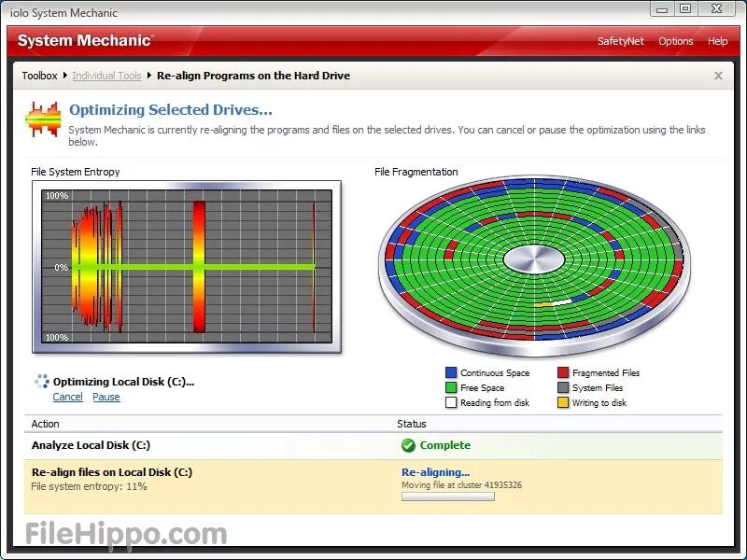Click the File System Entropy label
Screen dimensions: 747x560
tap(76, 172)
